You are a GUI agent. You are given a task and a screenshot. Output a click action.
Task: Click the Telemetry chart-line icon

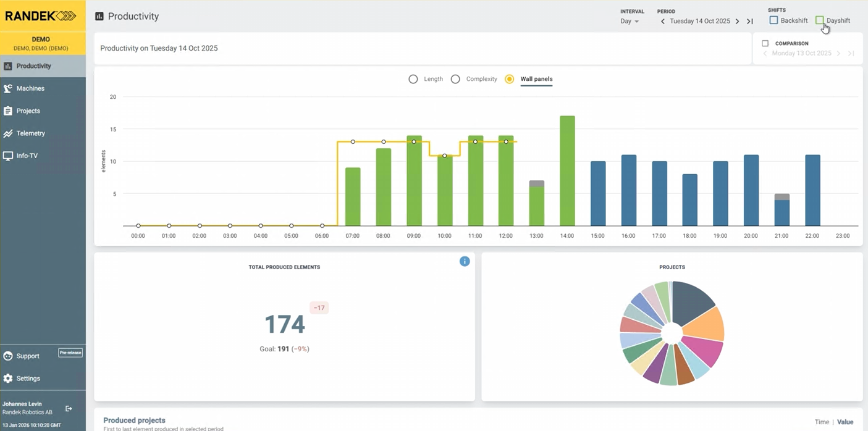point(8,133)
